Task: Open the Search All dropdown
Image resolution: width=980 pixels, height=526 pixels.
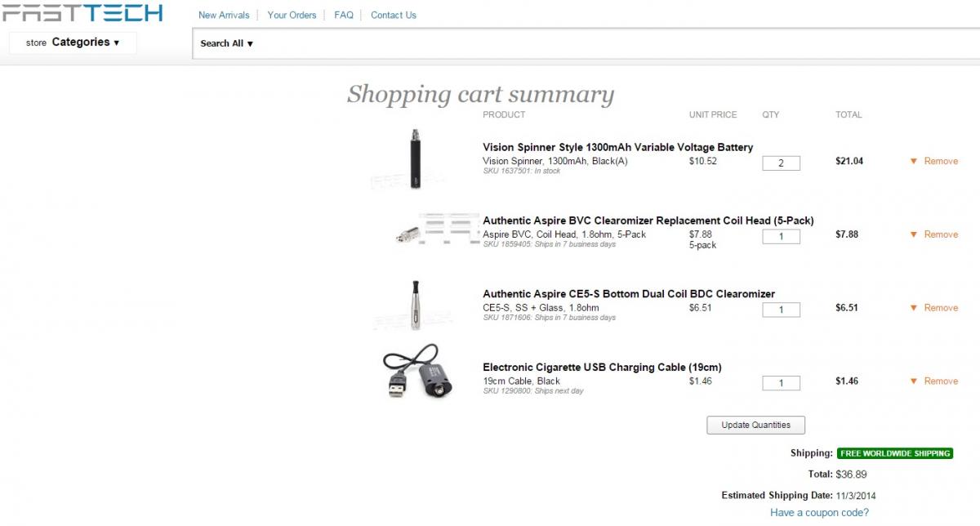Action: pos(226,43)
